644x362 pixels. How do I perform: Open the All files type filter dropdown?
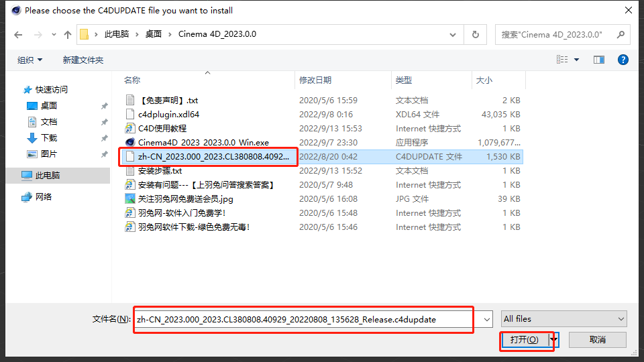pos(564,319)
